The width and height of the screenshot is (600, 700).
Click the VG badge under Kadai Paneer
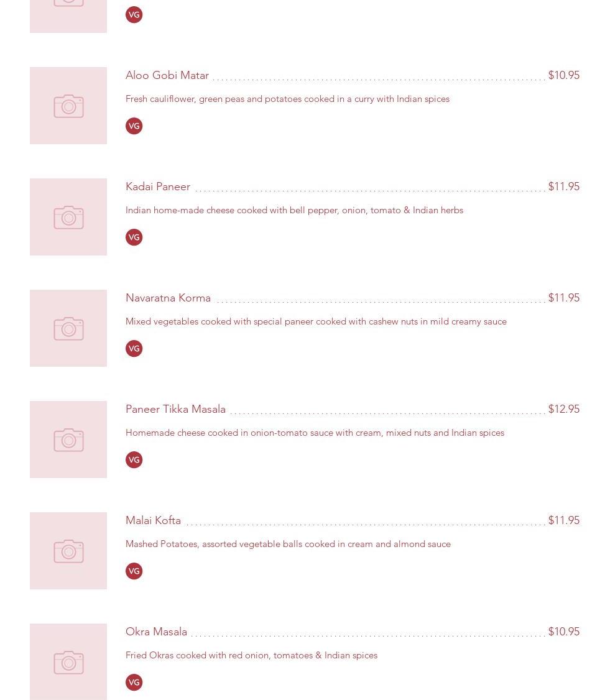pos(134,237)
